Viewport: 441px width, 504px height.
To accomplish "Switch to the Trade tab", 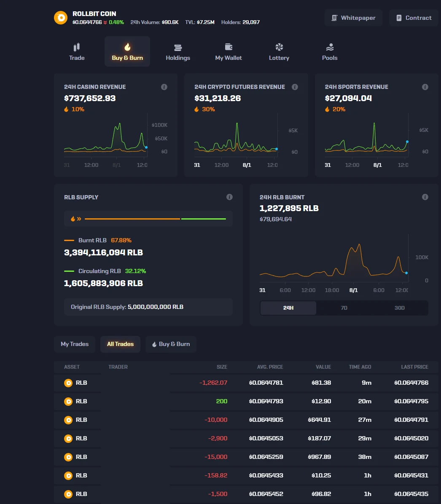I will (x=77, y=51).
